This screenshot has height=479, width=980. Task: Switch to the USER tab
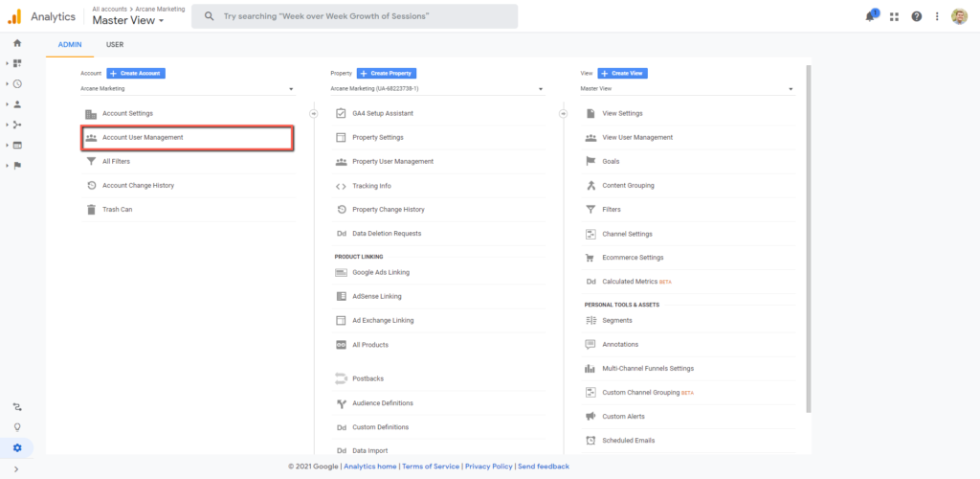coord(115,45)
